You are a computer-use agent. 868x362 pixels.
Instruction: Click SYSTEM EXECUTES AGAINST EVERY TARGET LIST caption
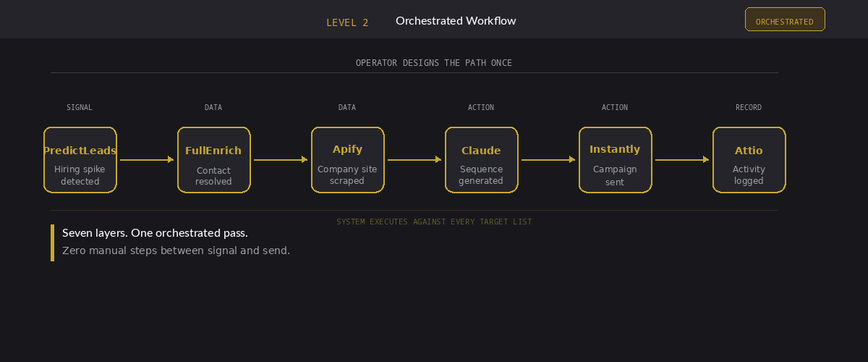[x=434, y=222]
